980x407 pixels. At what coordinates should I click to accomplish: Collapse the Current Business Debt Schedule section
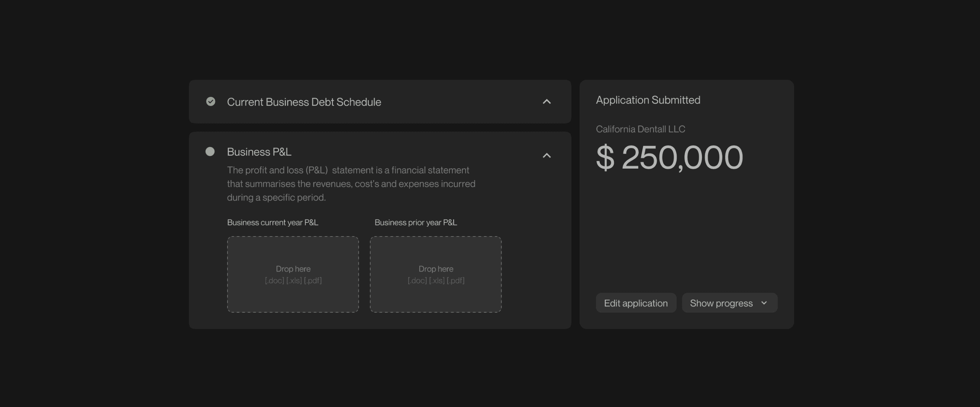[x=546, y=101]
